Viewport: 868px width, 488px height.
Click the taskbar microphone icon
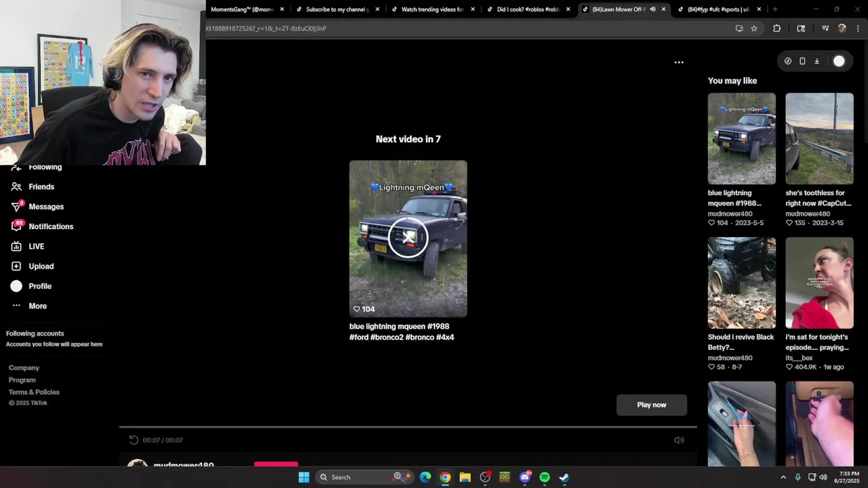(797, 477)
